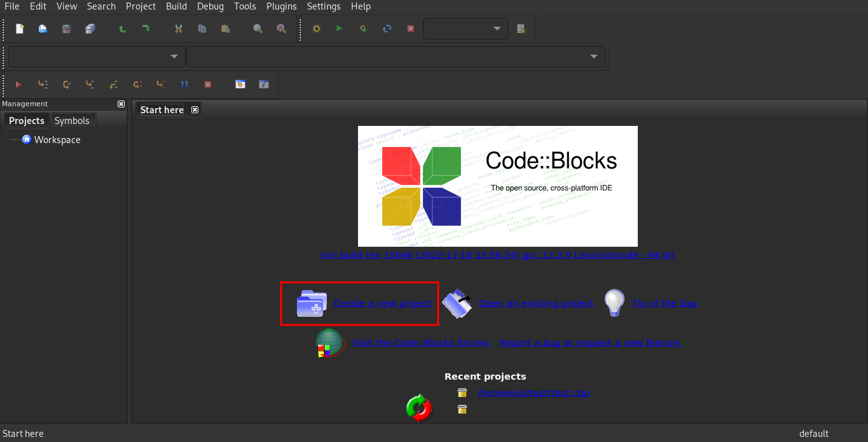Open the Debugging windows icon
Viewport: 868px width, 442px height.
tap(240, 84)
